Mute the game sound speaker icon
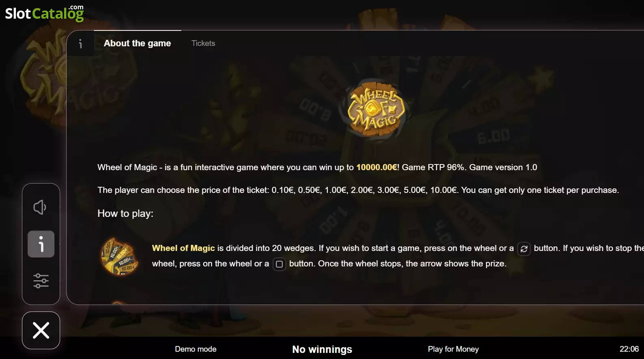The height and width of the screenshot is (359, 644). 40,207
